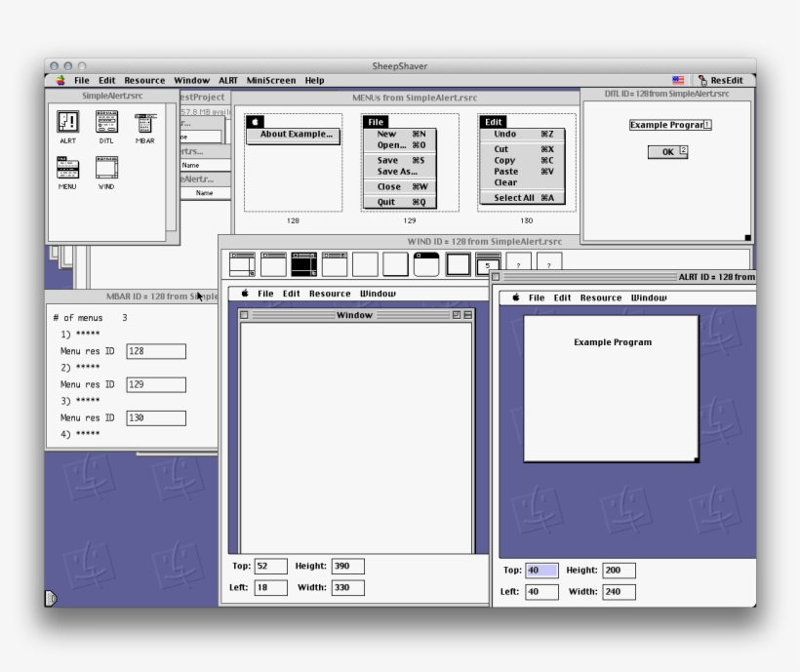Open the DITL resource type icon
This screenshot has height=672, width=800.
coord(105,120)
